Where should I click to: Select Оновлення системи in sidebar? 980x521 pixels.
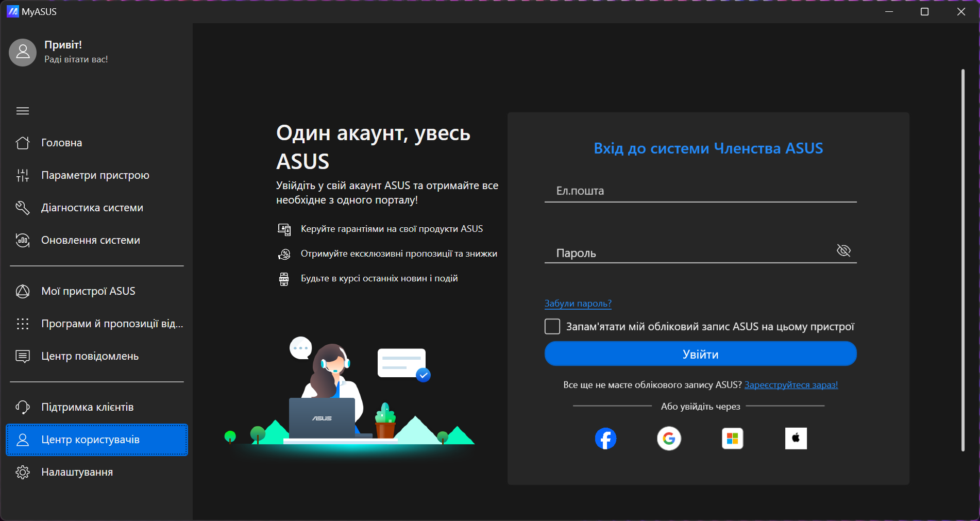pyautogui.click(x=97, y=240)
